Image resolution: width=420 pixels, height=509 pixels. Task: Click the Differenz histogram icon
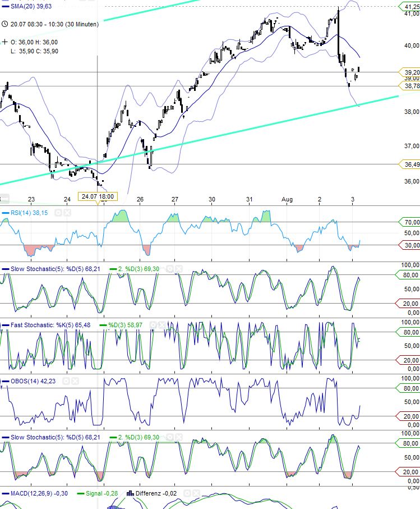click(x=131, y=493)
